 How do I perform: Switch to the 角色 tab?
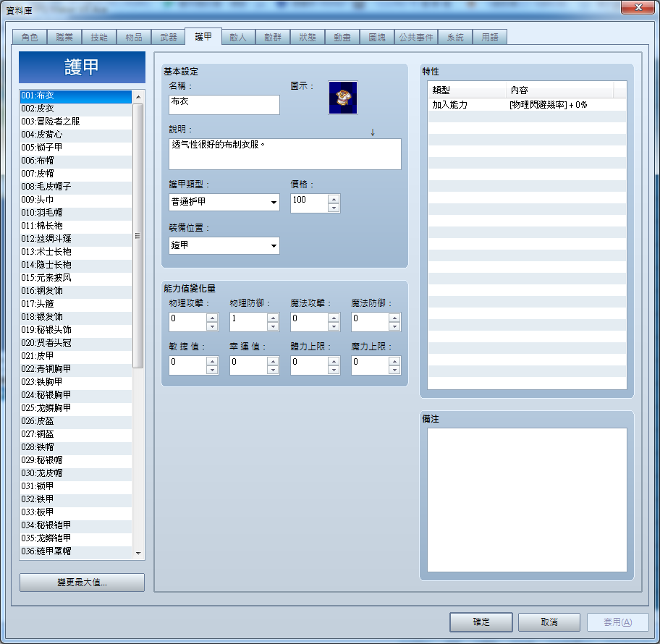30,37
